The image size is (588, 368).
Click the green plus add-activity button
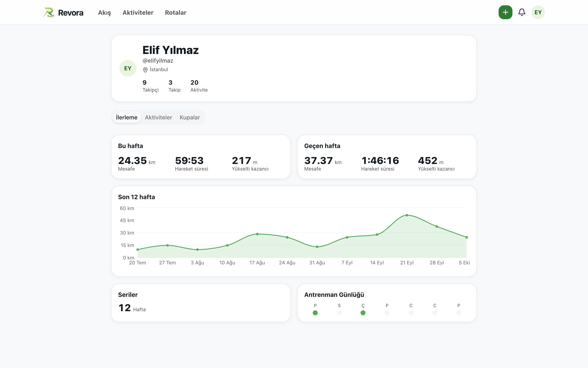505,12
